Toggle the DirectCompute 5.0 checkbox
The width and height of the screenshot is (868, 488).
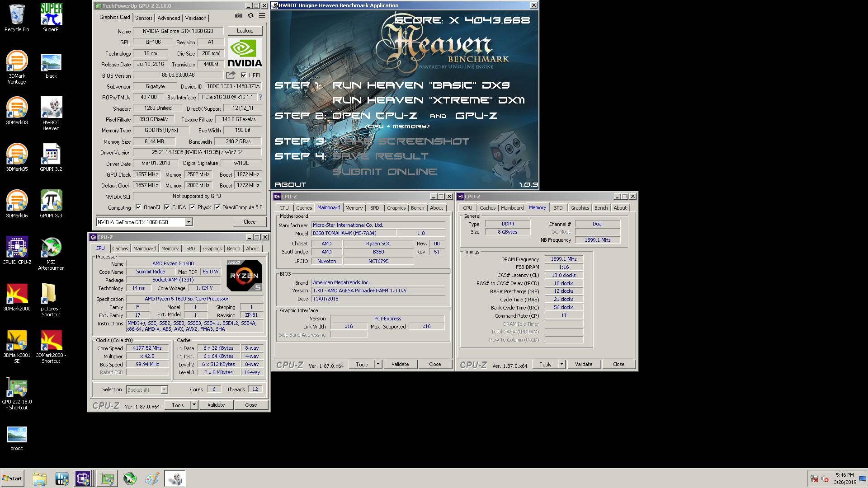pyautogui.click(x=217, y=207)
